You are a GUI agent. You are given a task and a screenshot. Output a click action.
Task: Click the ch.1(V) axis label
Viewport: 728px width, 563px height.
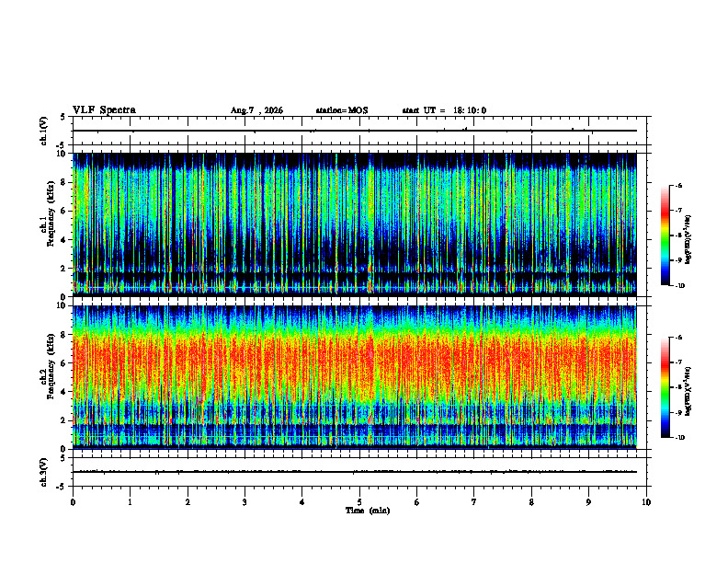(x=43, y=131)
